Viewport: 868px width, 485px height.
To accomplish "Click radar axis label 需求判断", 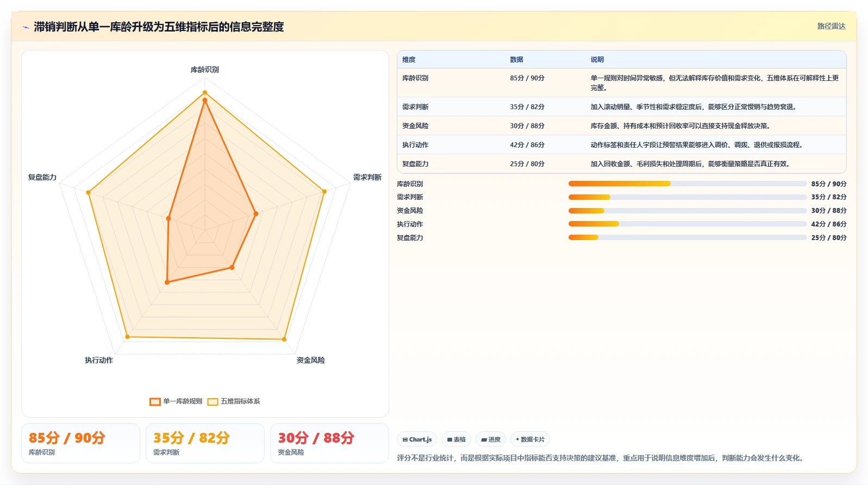I will click(367, 177).
